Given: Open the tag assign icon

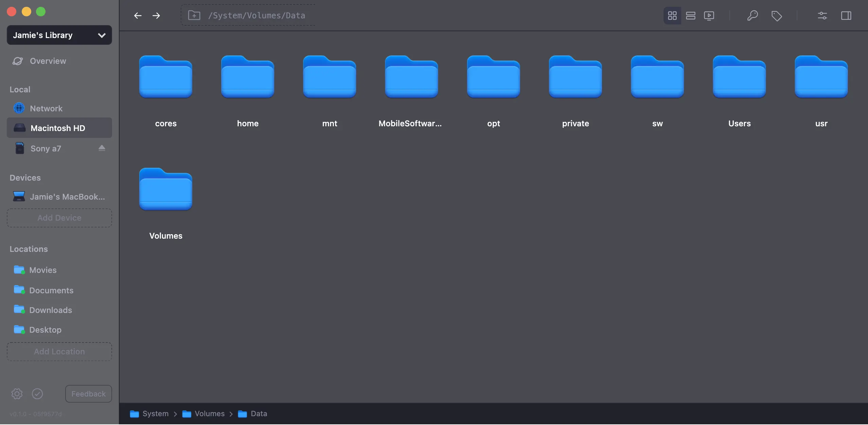Looking at the screenshot, I should point(777,16).
